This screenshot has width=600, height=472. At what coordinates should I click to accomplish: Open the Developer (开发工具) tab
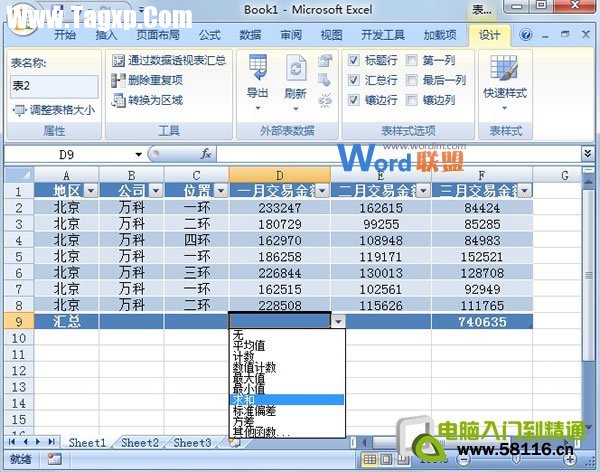pos(383,35)
